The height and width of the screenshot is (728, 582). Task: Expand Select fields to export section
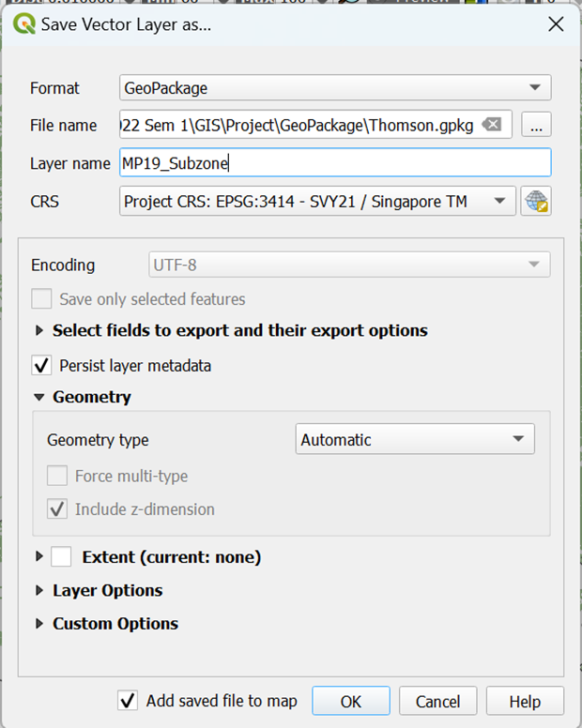point(39,330)
